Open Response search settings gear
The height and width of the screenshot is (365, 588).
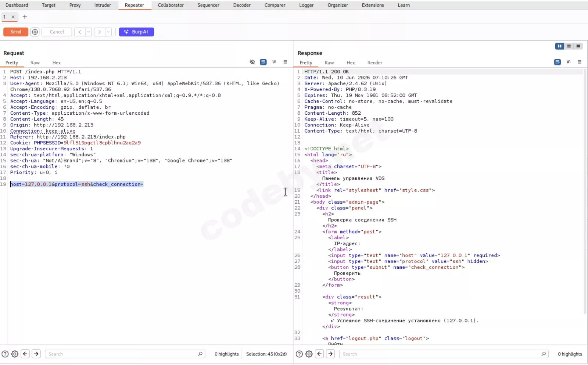click(309, 354)
